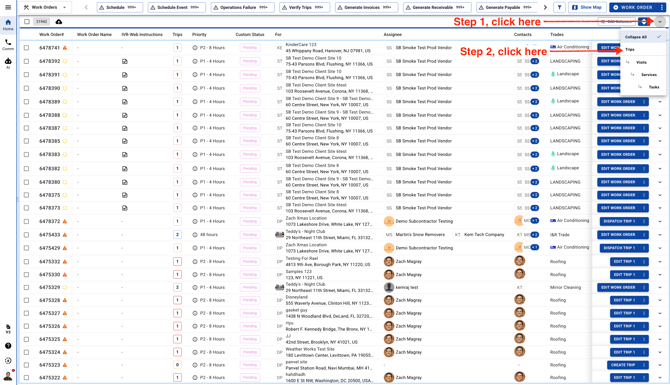The width and height of the screenshot is (670, 385).
Task: Open the Schedule Event tab
Action: [x=176, y=7]
